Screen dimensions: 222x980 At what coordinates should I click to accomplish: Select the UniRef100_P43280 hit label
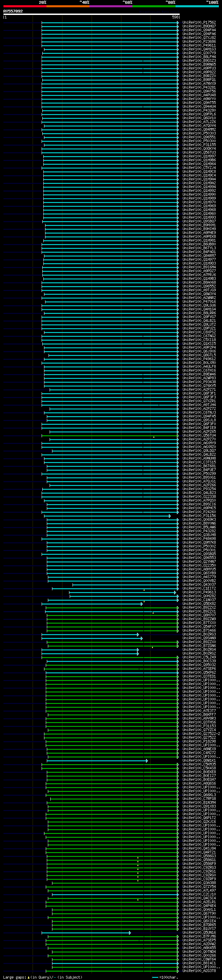[x=199, y=110]
